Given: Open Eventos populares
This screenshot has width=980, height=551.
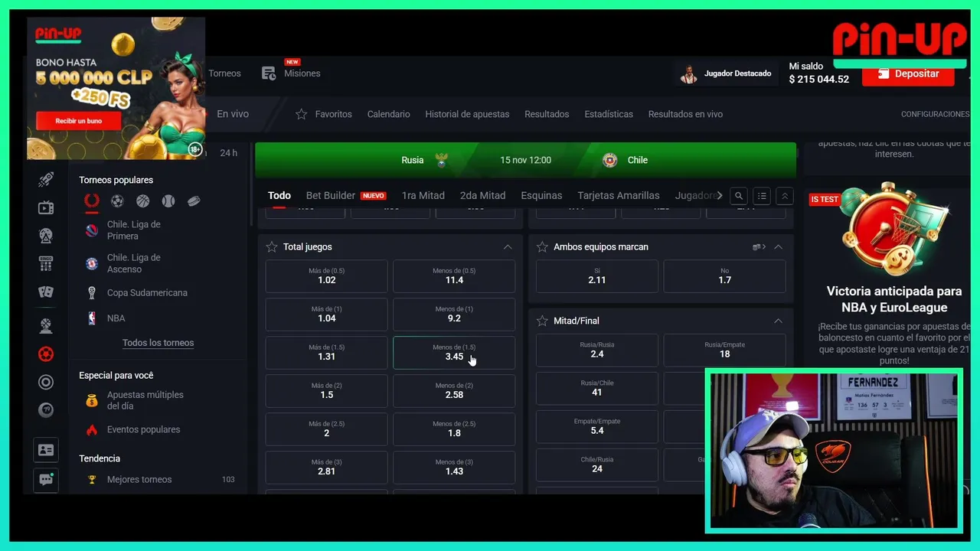Looking at the screenshot, I should pos(143,429).
